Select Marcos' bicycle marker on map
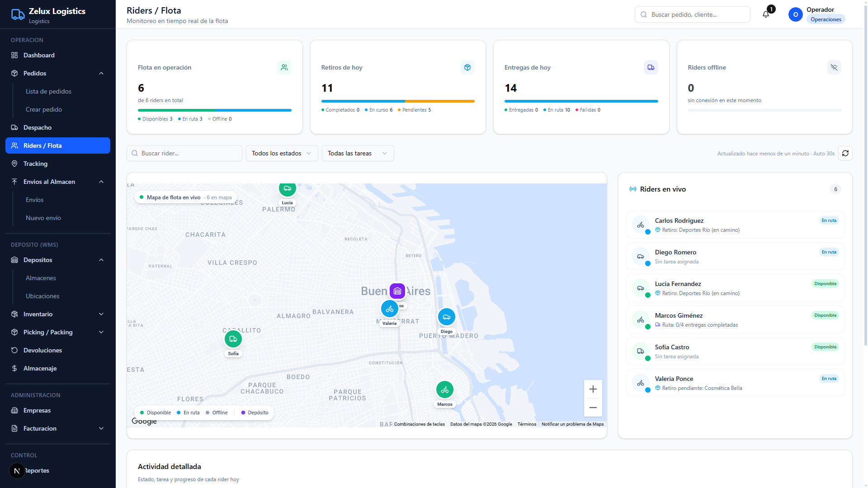 (x=445, y=389)
